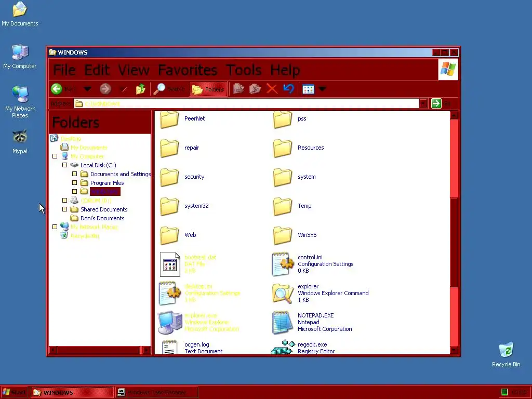Open the Tools menu
The image size is (532, 399).
pos(244,70)
